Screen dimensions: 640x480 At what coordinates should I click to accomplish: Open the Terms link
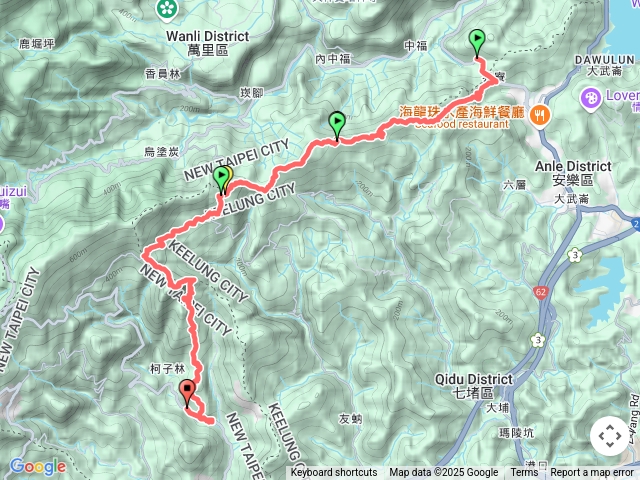pos(524,473)
